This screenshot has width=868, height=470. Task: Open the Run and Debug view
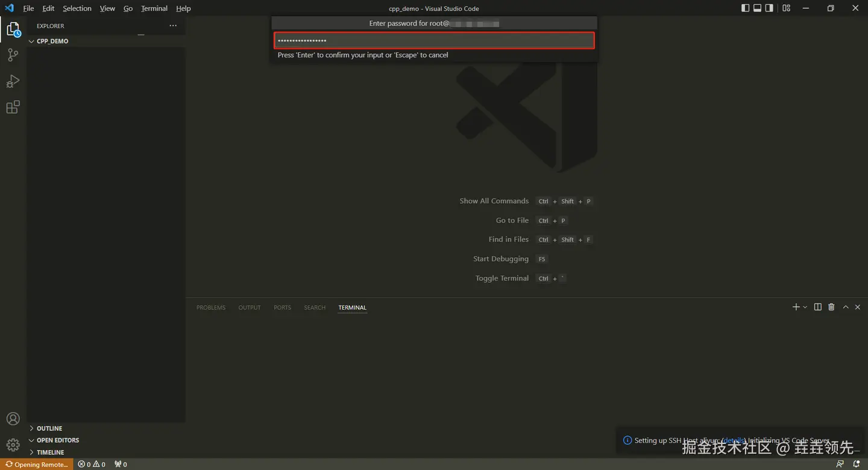tap(13, 81)
